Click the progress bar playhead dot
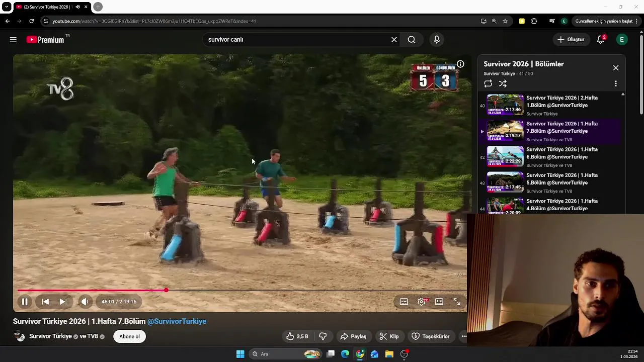Viewport: 644px width, 362px height. tap(166, 290)
